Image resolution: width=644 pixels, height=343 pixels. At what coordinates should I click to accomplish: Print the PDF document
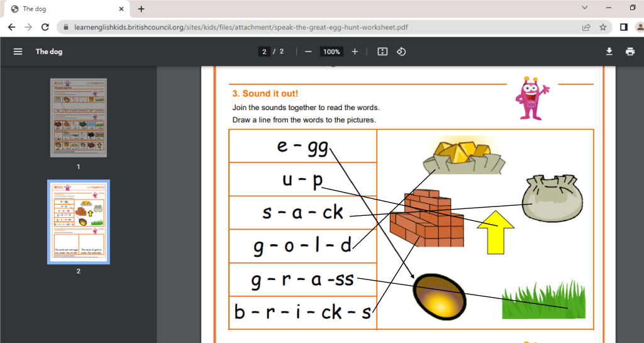630,52
